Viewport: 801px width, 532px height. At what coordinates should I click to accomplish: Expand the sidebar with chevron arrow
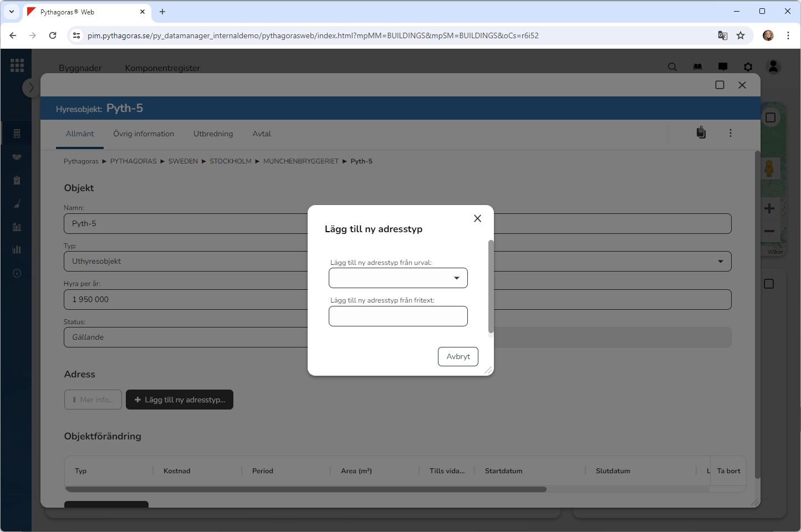click(x=31, y=88)
